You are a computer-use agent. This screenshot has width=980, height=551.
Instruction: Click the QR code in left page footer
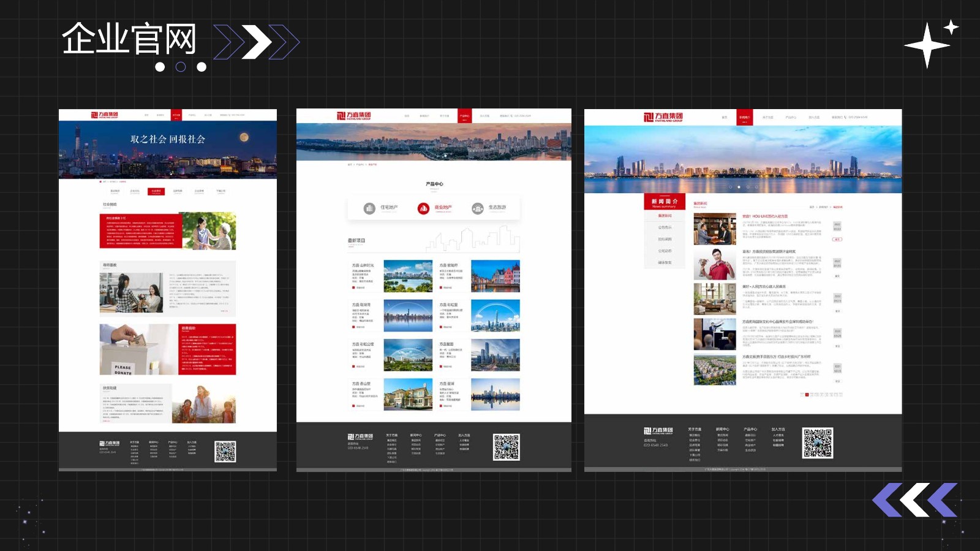(x=225, y=452)
